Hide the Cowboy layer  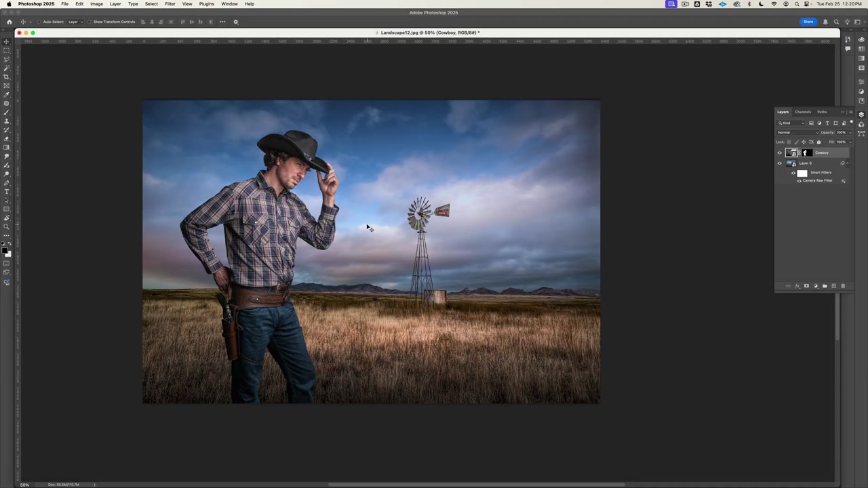click(779, 152)
